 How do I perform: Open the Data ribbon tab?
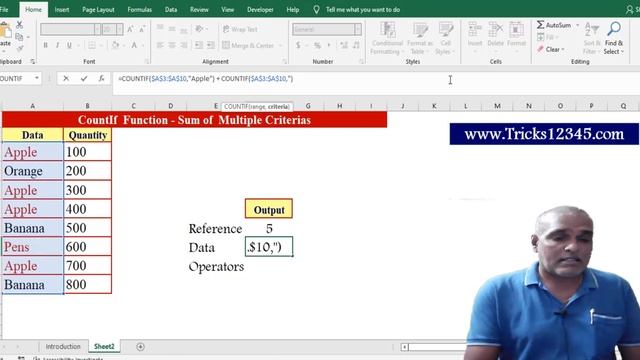coord(171,9)
